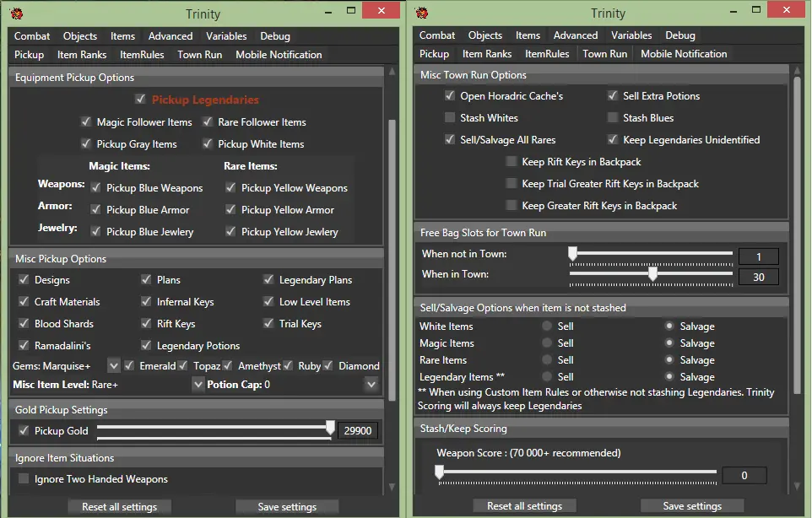Click the Trinity app icon in right window
Screen dimensions: 812x518
pos(422,13)
